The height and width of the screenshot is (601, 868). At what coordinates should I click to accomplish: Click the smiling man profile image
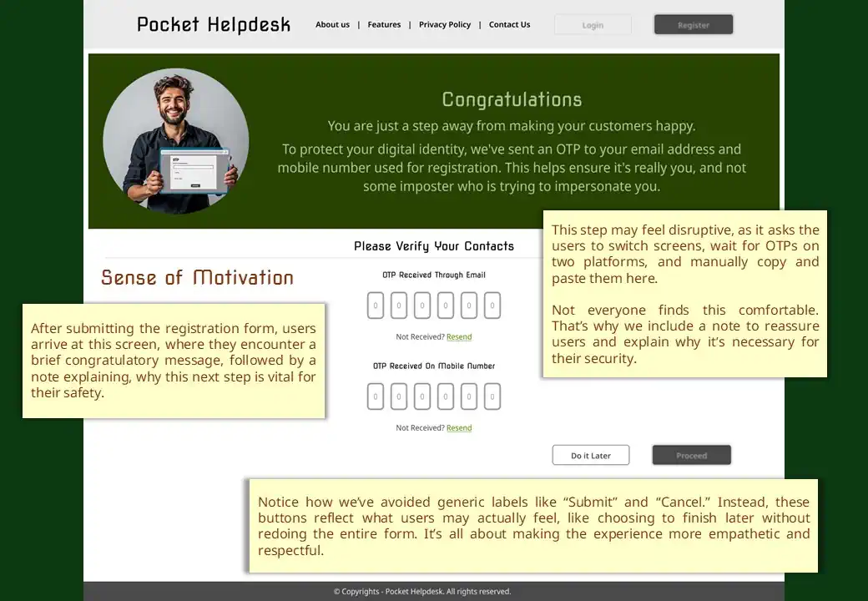coord(176,141)
